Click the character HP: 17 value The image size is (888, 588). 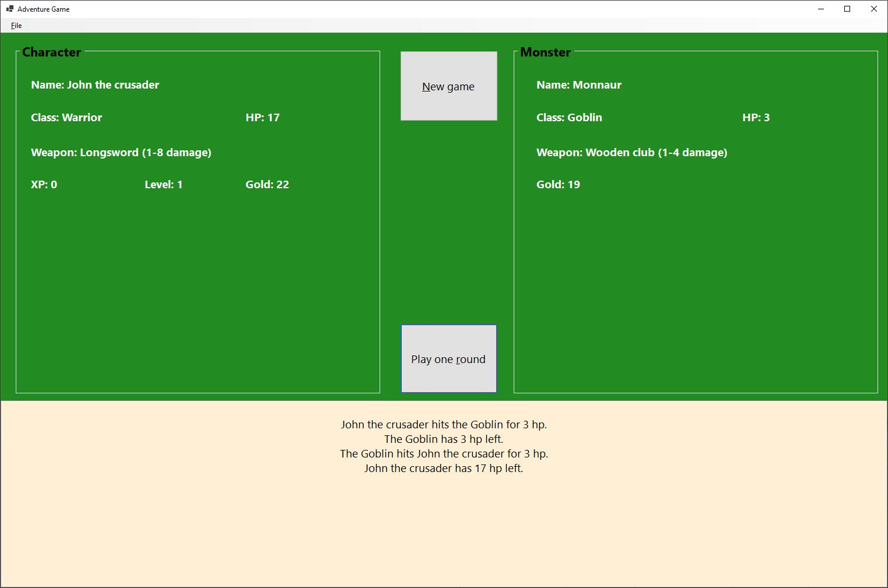pyautogui.click(x=262, y=117)
